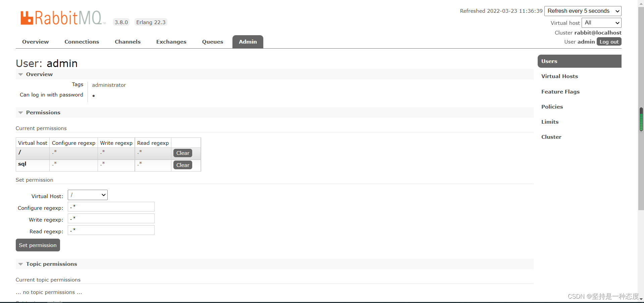
Task: Collapse the Overview section
Action: coord(21,74)
